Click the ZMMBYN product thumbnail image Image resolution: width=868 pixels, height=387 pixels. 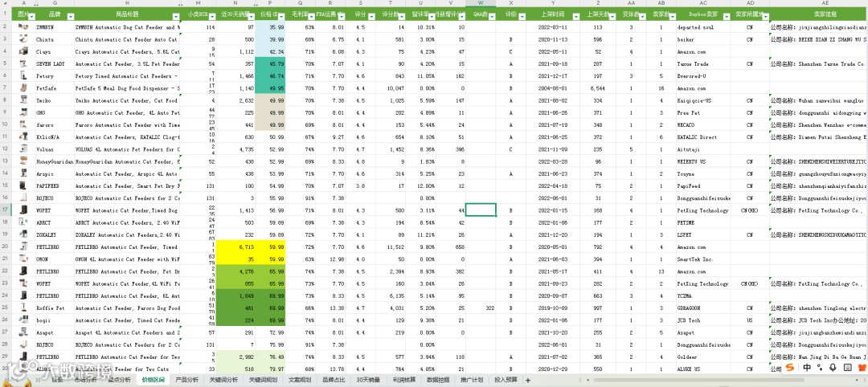coord(23,26)
